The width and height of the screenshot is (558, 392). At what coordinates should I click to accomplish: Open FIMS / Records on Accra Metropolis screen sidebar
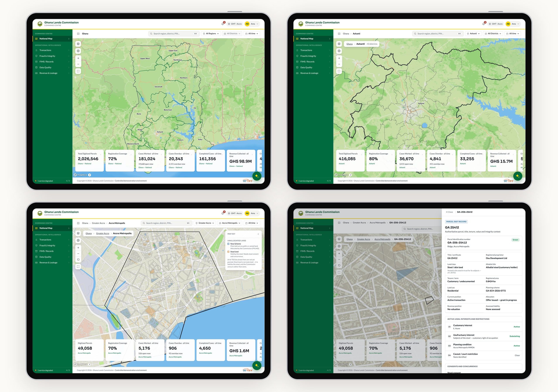point(52,251)
